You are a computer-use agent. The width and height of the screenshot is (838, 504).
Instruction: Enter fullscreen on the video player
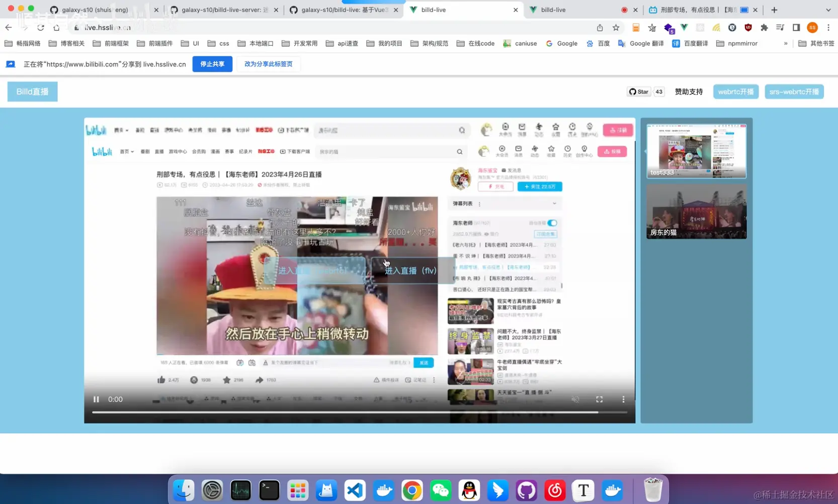[599, 399]
